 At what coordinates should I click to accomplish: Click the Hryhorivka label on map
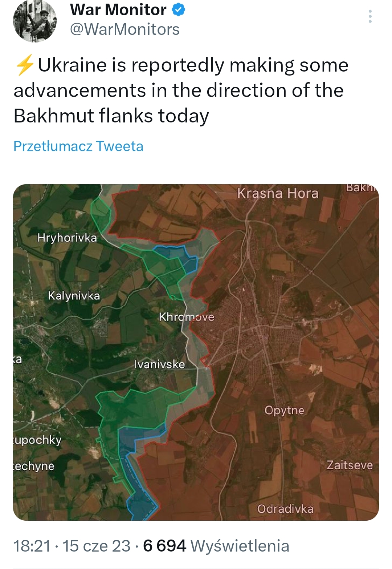pos(67,238)
